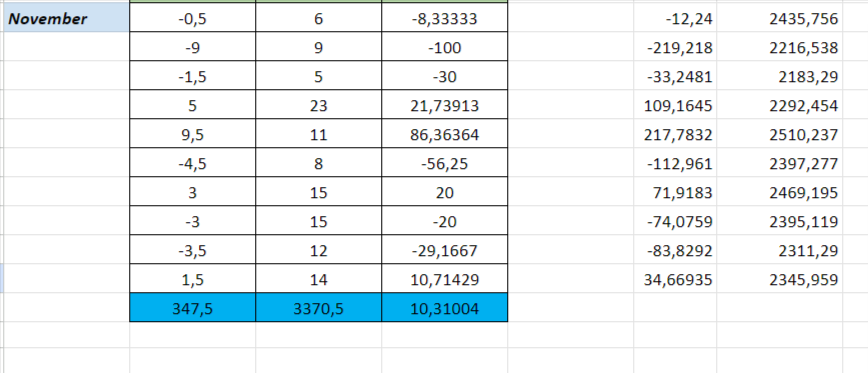Click the cell with value 14
The height and width of the screenshot is (373, 868).
pos(318,278)
